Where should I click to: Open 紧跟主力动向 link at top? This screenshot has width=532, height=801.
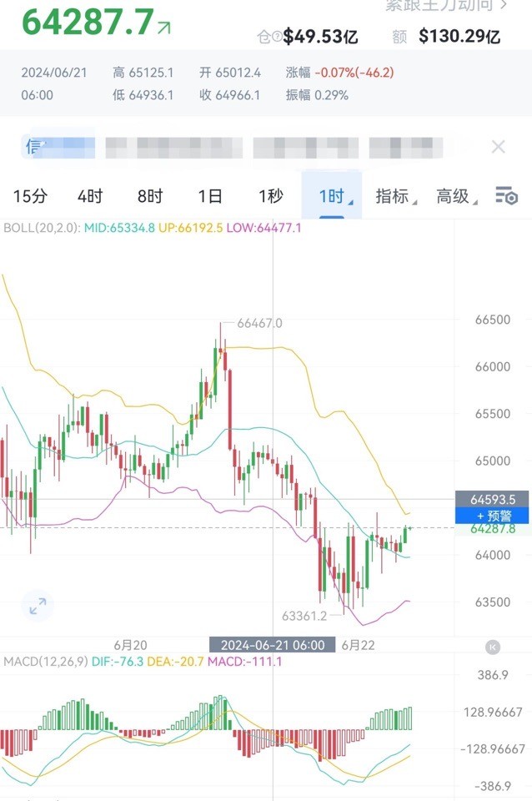(446, 5)
